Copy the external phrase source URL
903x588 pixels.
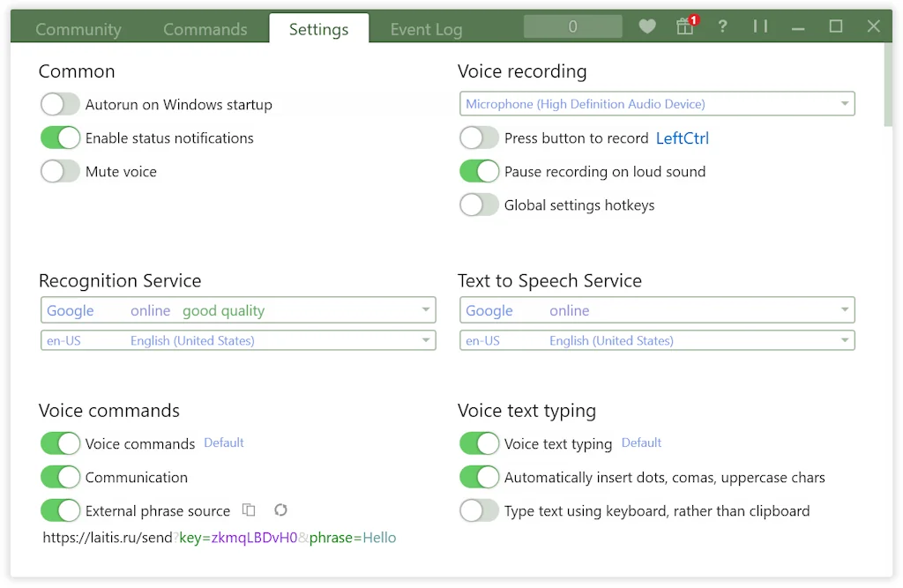tap(250, 510)
